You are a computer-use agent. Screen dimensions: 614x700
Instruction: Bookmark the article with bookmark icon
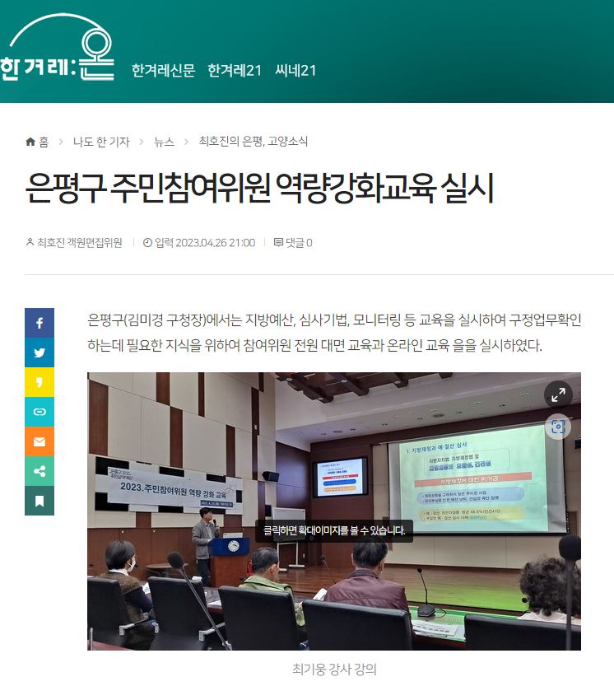(x=40, y=501)
